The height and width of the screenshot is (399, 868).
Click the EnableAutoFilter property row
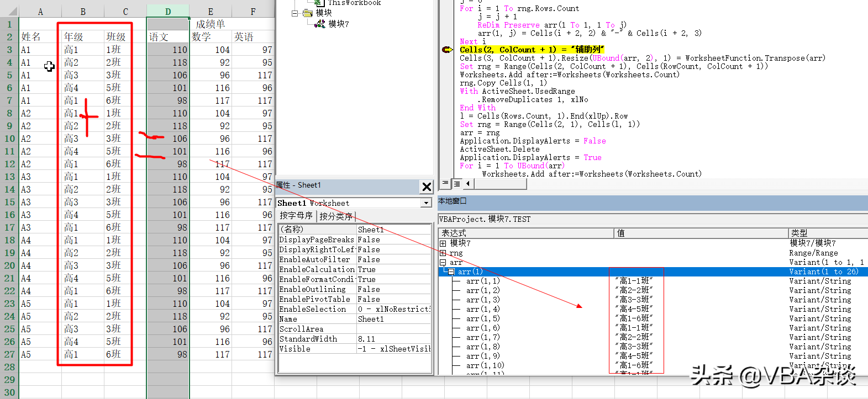[x=355, y=259]
